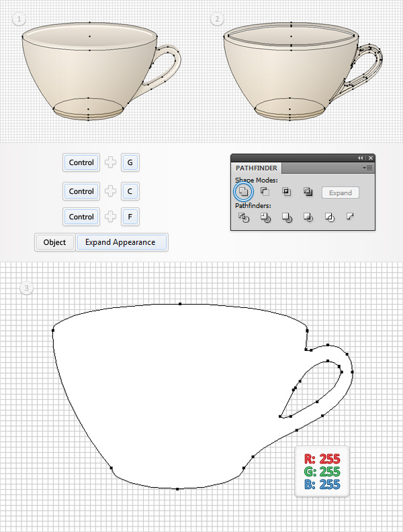Choose the Intersect shape mode icon
The width and height of the screenshot is (403, 532).
click(286, 192)
